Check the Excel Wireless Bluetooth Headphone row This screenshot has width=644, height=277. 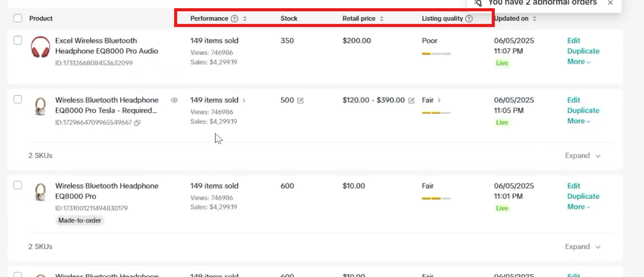(18, 40)
